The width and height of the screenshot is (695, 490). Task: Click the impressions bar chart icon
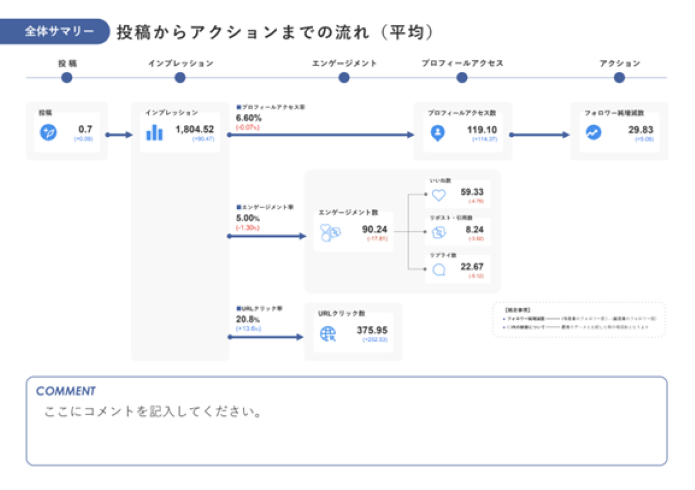(x=154, y=132)
